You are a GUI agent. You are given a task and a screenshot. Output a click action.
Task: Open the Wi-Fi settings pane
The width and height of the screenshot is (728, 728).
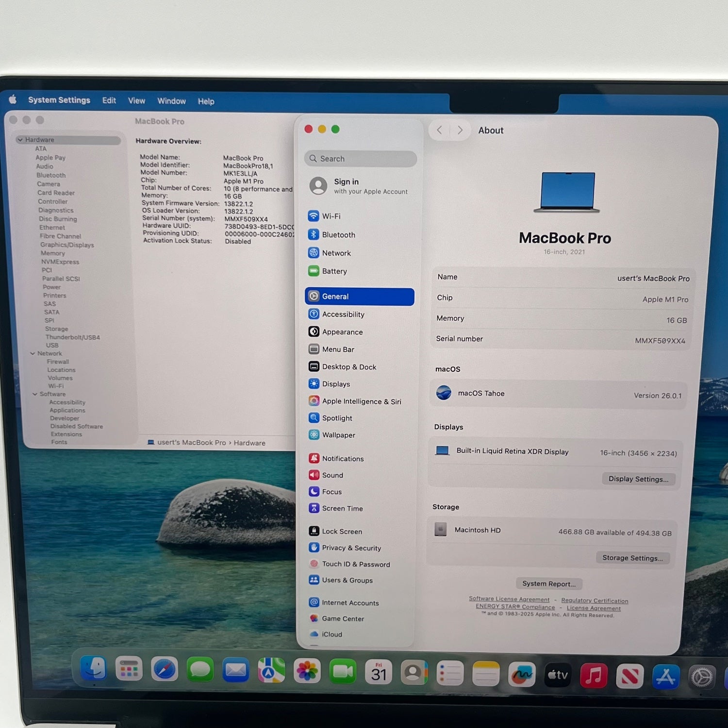pos(331,216)
